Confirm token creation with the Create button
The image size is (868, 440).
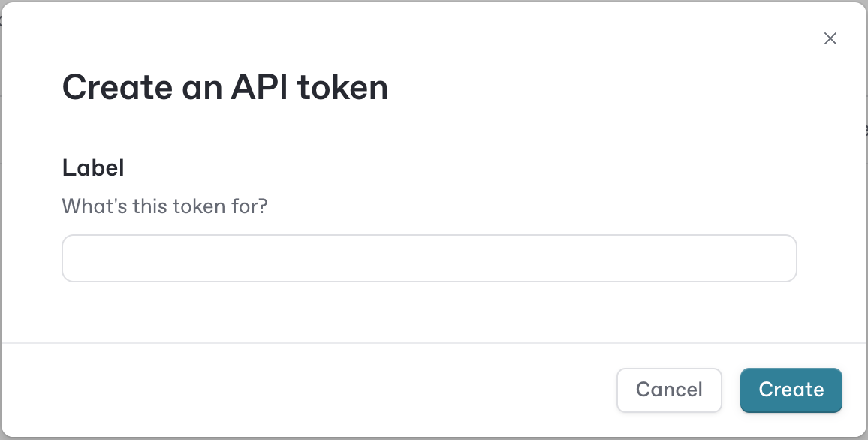[791, 390]
